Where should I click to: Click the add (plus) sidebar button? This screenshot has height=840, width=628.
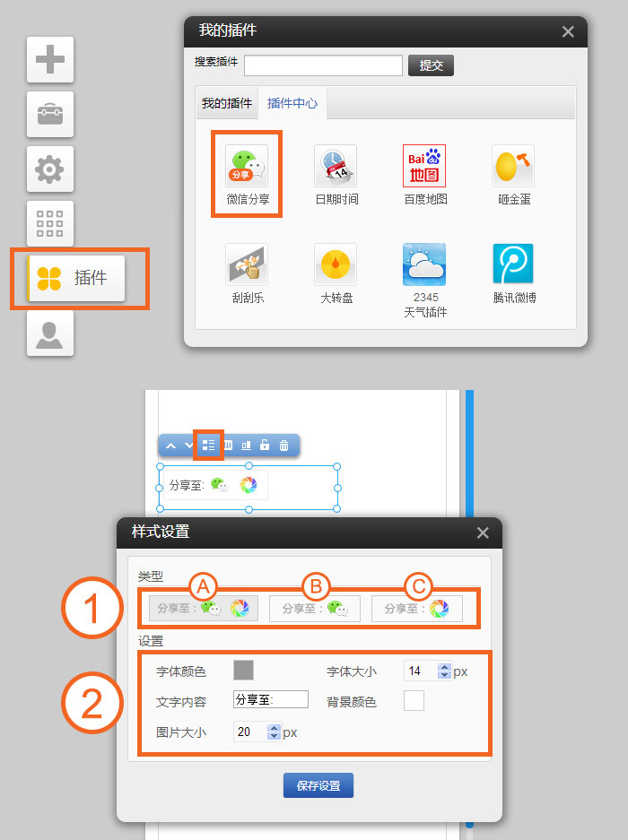(x=50, y=60)
